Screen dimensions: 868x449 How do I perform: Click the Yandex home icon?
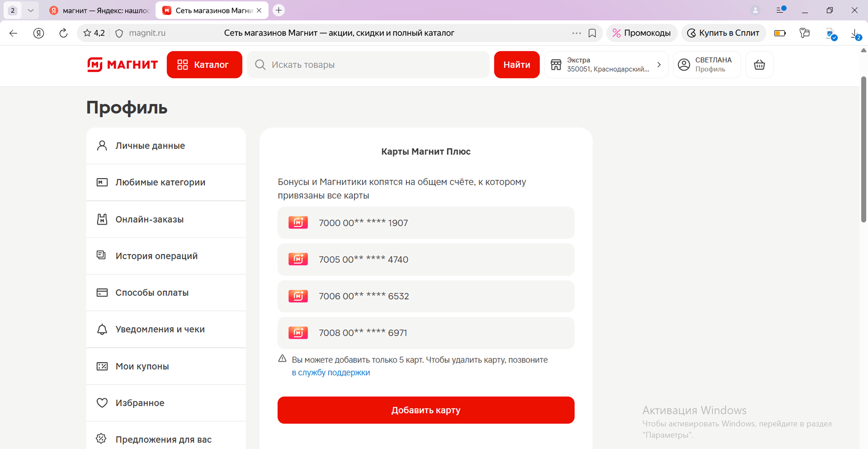pyautogui.click(x=39, y=33)
